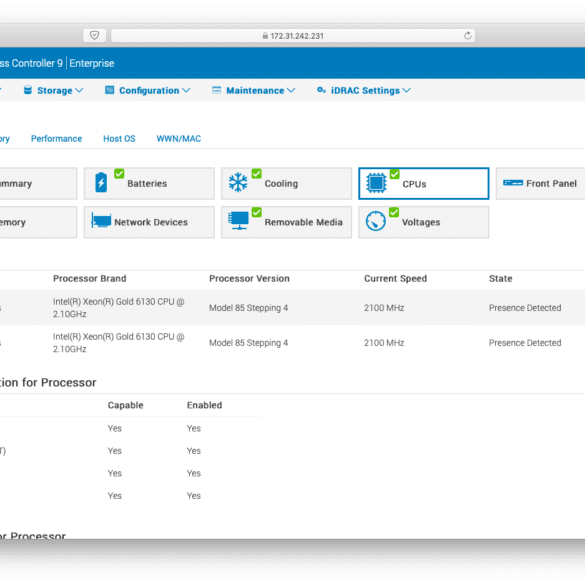Open the Removable Media tile
Viewport: 585px width, 585px height.
coord(286,222)
